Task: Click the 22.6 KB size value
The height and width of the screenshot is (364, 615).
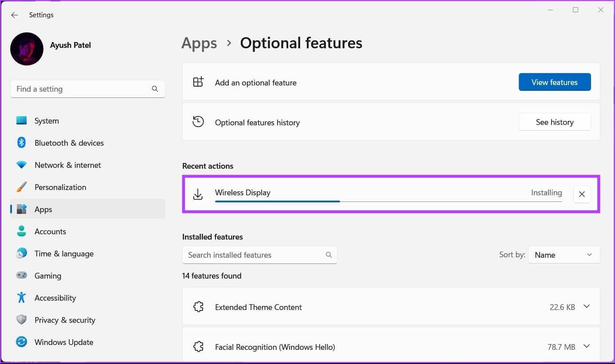Action: 562,307
